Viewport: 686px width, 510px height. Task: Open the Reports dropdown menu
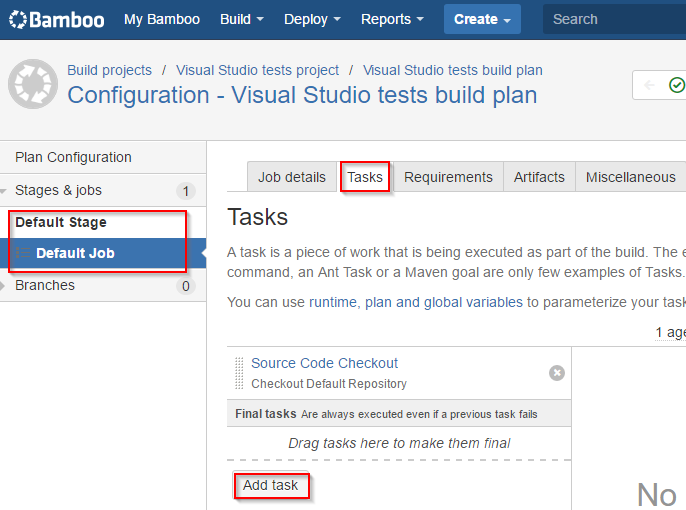click(392, 19)
